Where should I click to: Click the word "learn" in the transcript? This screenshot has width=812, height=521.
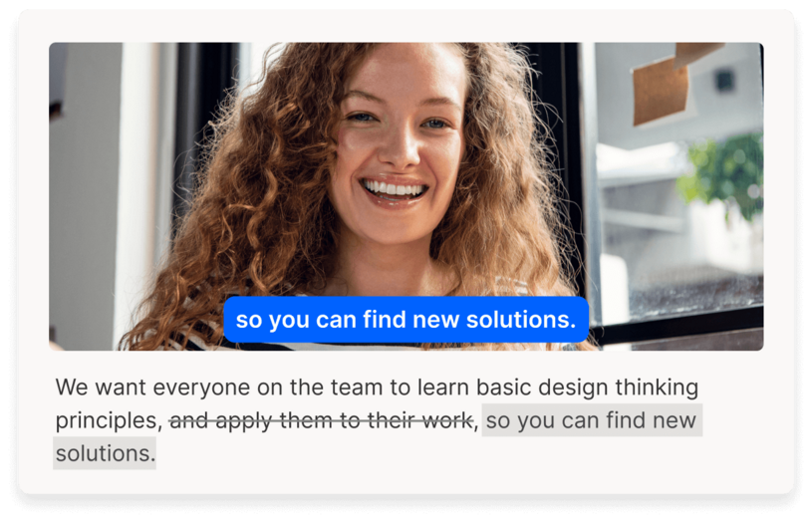point(443,388)
